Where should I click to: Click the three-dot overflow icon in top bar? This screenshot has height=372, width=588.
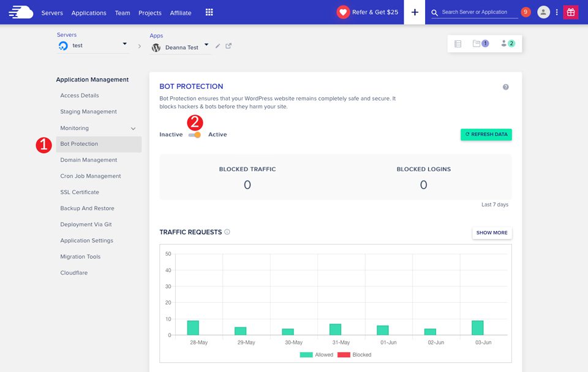tap(556, 12)
